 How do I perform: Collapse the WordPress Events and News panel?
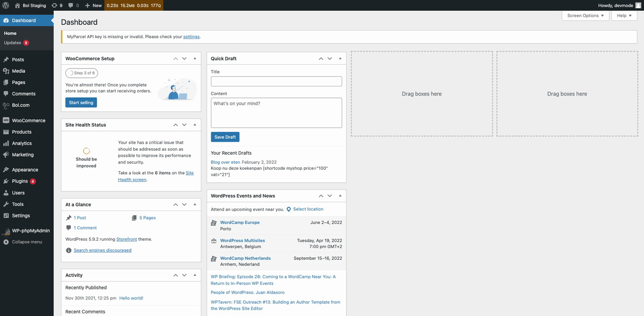tap(340, 196)
